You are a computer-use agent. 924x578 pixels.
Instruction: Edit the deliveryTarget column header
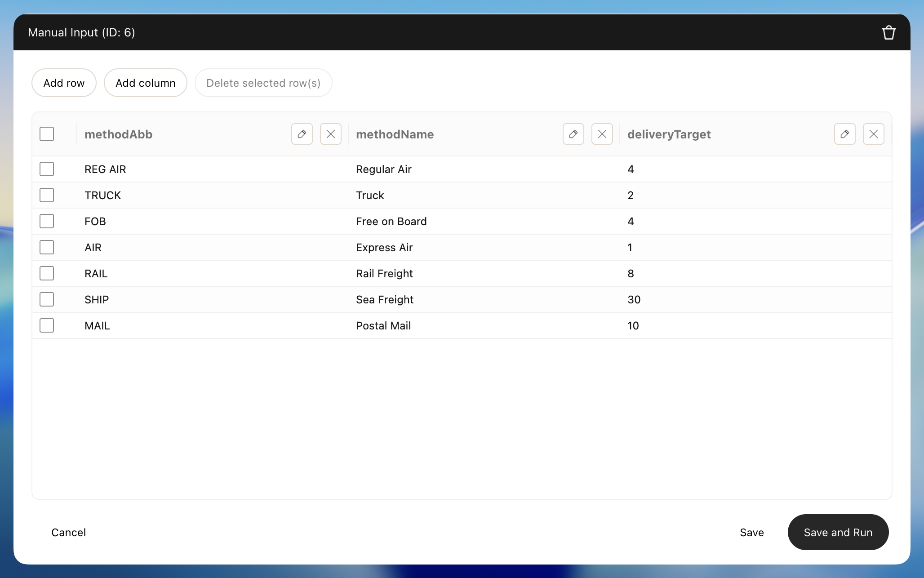844,134
